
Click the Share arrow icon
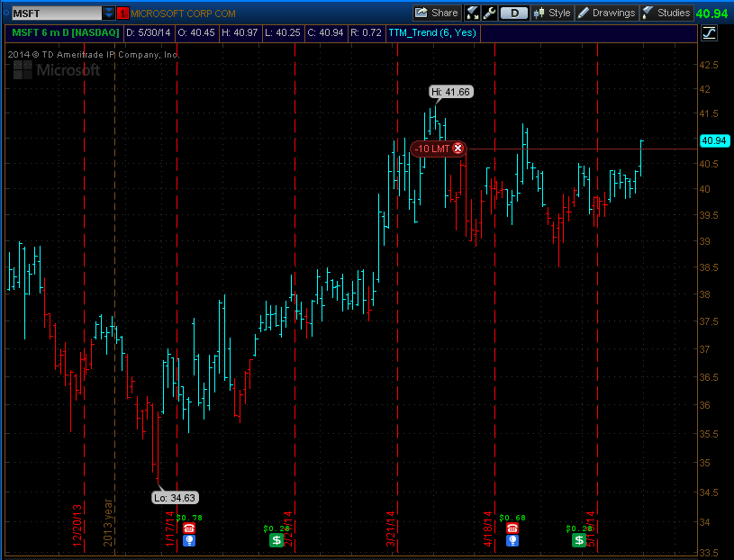421,13
